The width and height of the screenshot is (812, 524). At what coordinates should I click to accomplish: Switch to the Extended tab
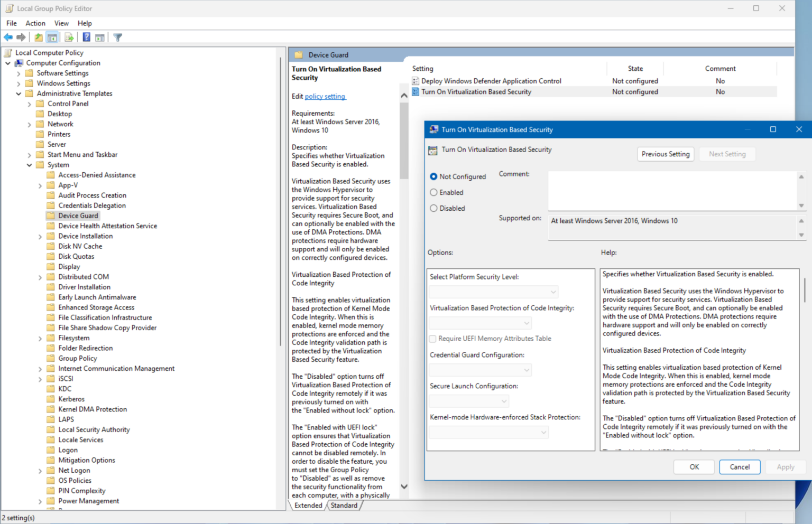[308, 506]
